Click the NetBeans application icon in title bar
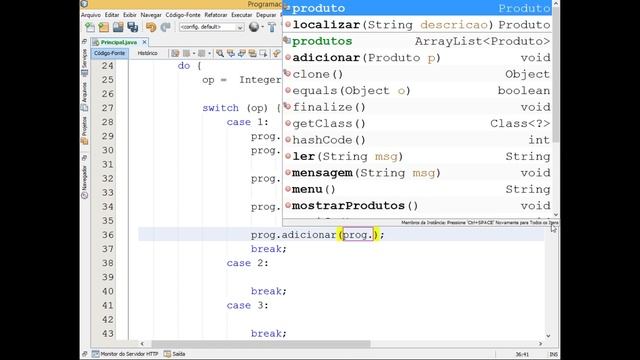 84,4
